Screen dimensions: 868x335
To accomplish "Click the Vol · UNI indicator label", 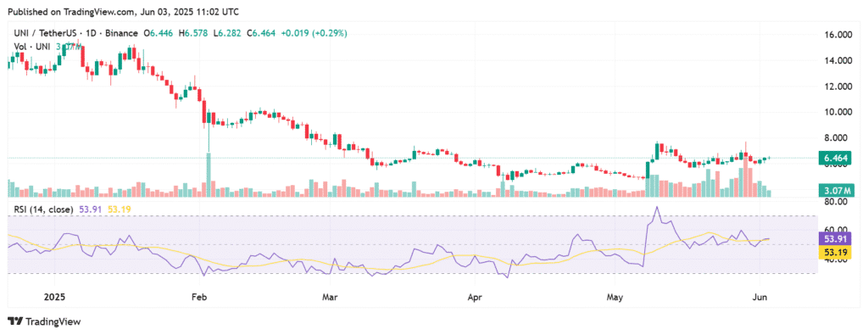I will [x=33, y=46].
